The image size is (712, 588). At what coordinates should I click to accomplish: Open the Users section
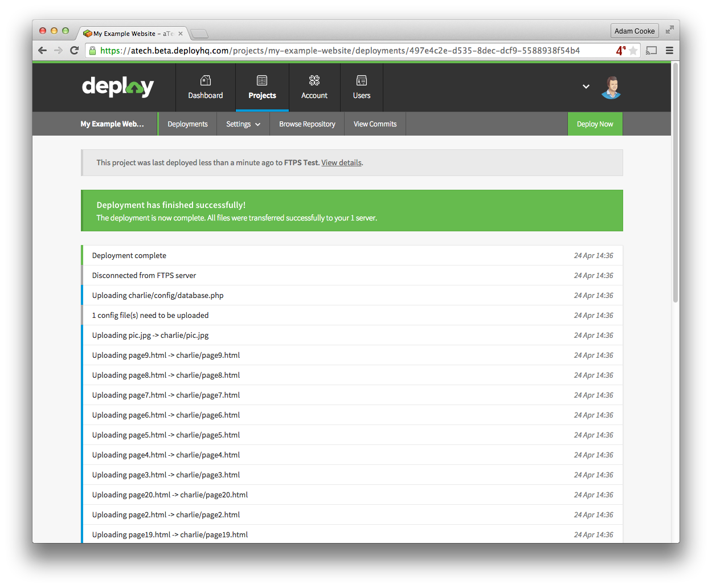[x=362, y=87]
